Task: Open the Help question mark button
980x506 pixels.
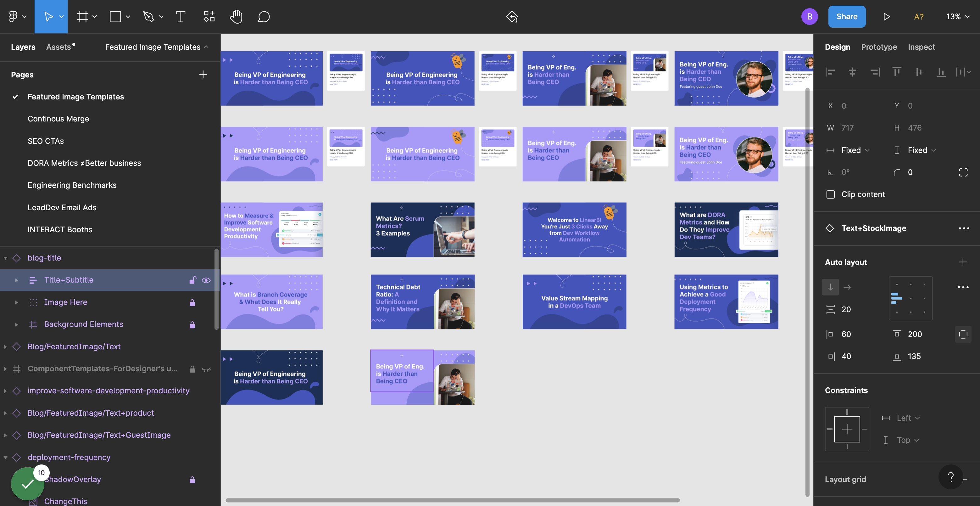Action: pos(951,477)
